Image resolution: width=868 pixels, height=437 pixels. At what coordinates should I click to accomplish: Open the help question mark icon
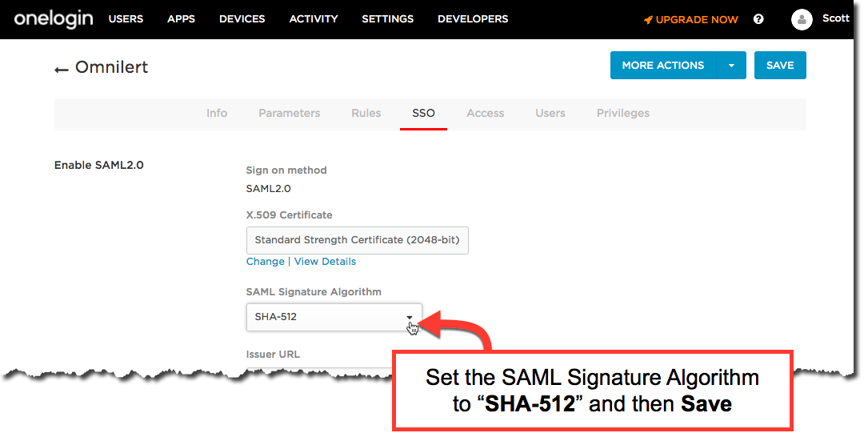pos(758,19)
